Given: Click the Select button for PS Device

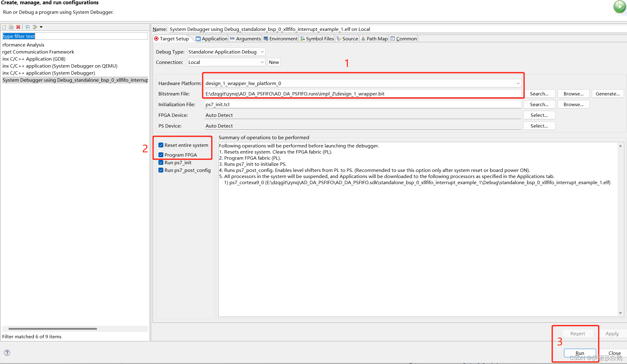Looking at the screenshot, I should pos(540,126).
